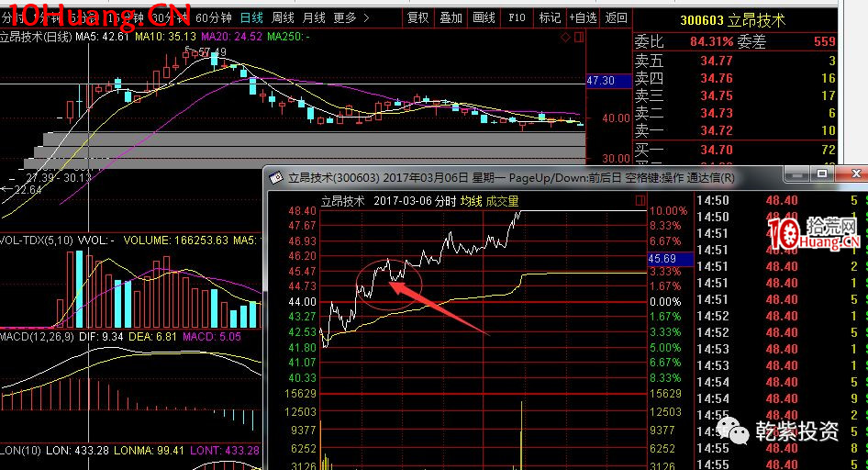Select the 卖三 34.75 order row
Screen dimensions: 868x470
click(735, 95)
